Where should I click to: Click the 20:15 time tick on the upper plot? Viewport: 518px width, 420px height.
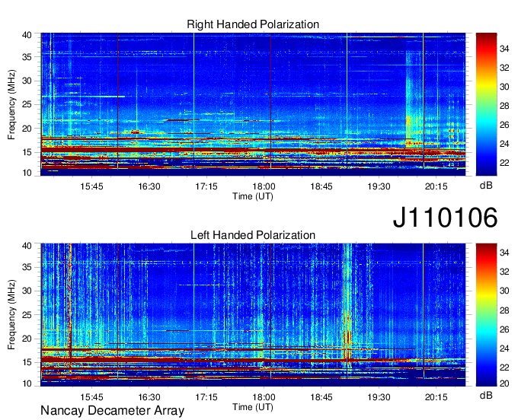[x=436, y=186]
